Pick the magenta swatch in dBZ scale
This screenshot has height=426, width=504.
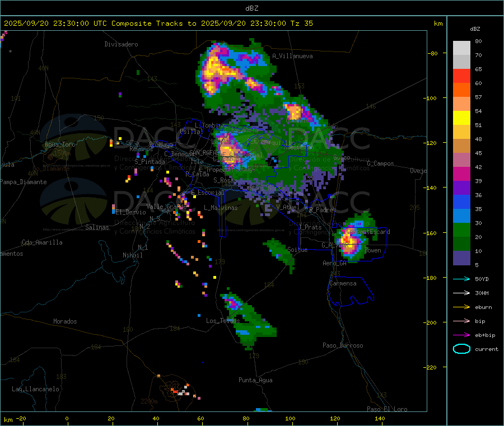pyautogui.click(x=461, y=174)
